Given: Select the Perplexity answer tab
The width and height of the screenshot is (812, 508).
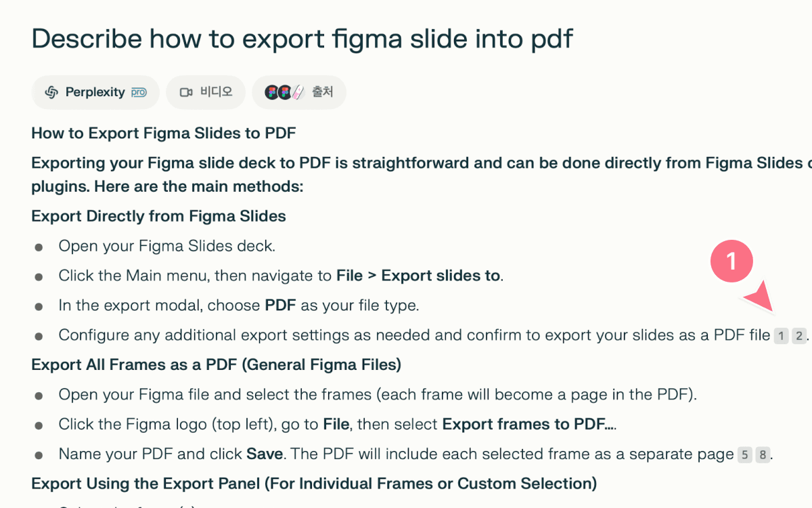Looking at the screenshot, I should click(x=95, y=92).
